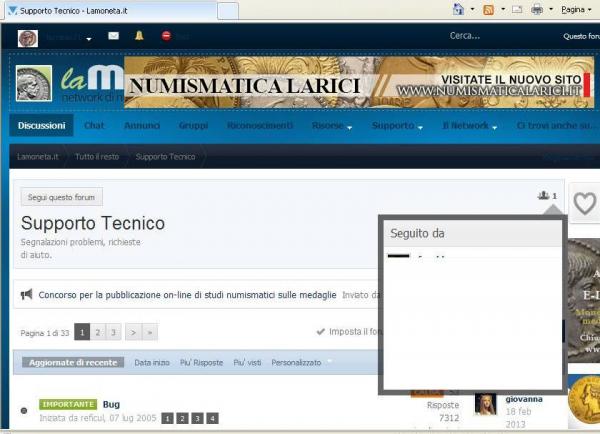600x434 pixels.
Task: Open the Concorso per la pubblicazione announcement
Action: [188, 295]
